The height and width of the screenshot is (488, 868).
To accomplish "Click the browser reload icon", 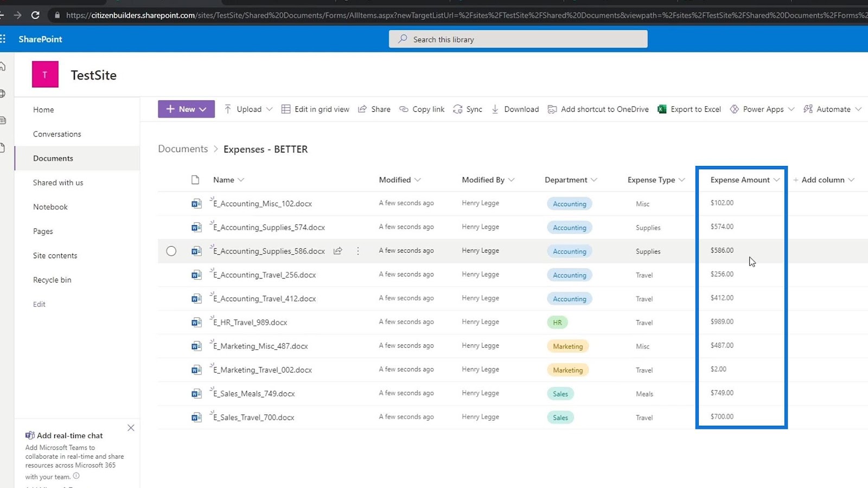I will coord(35,15).
